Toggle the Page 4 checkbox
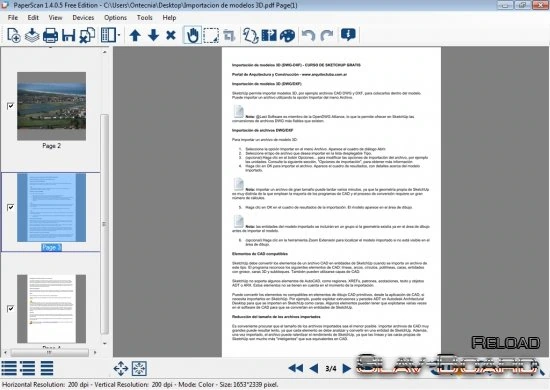Viewport: 550px width, 390px height. click(11, 308)
